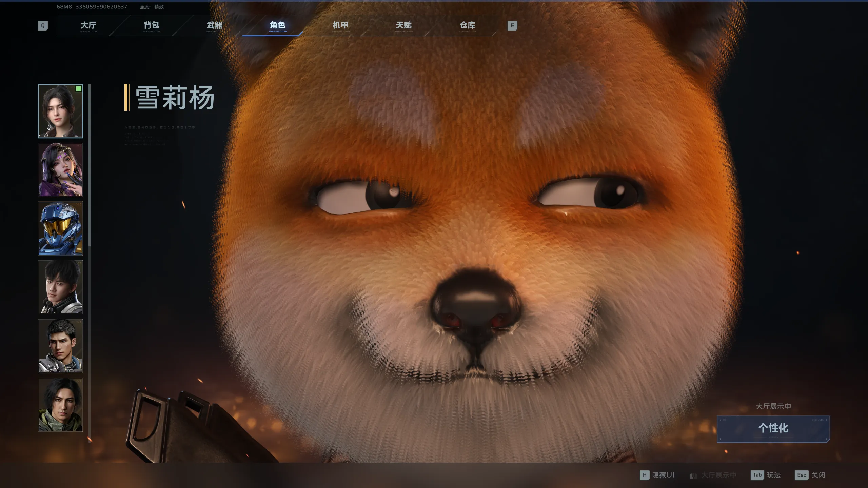Choose the blue armored helmet character
The width and height of the screenshot is (868, 488).
[x=60, y=228]
